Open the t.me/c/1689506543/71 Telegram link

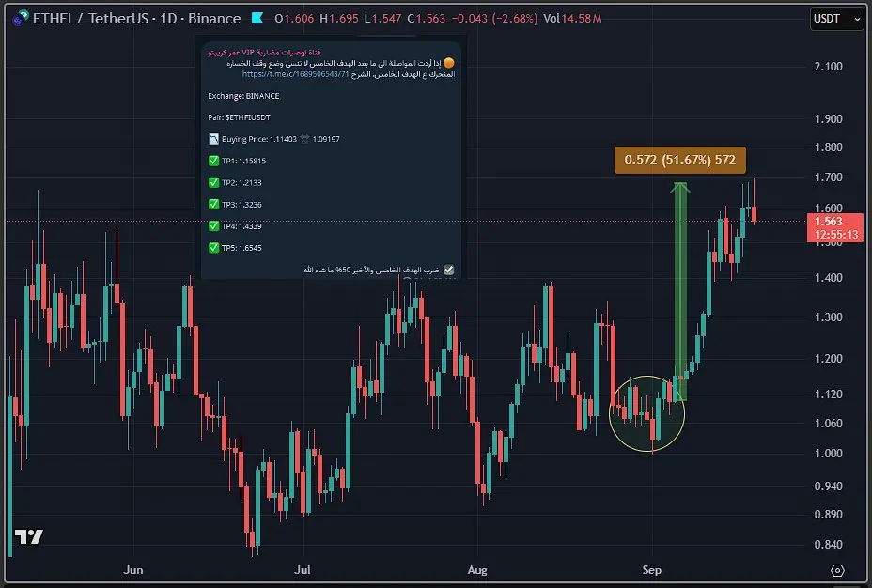click(x=295, y=74)
